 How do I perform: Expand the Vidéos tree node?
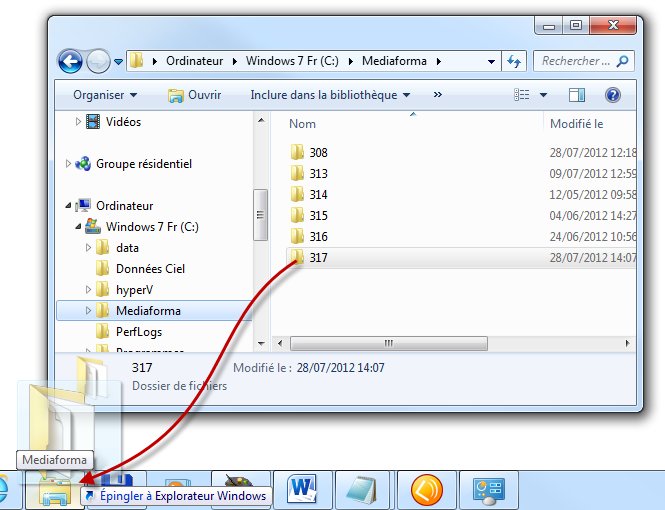[x=79, y=122]
